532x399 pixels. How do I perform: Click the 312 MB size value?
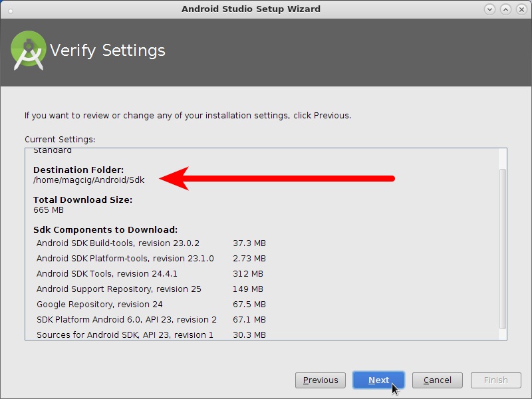click(x=248, y=274)
